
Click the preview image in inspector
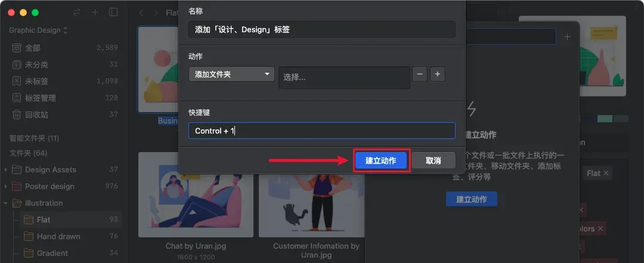point(603,56)
